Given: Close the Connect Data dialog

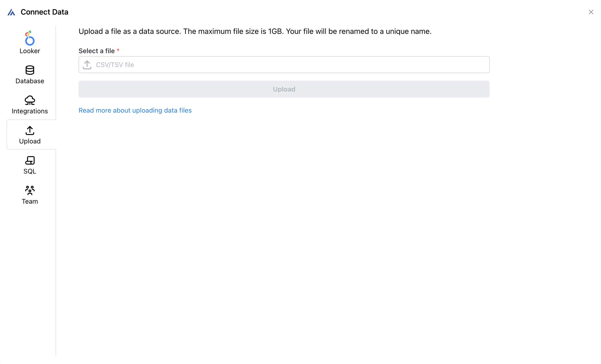Looking at the screenshot, I should pyautogui.click(x=591, y=12).
